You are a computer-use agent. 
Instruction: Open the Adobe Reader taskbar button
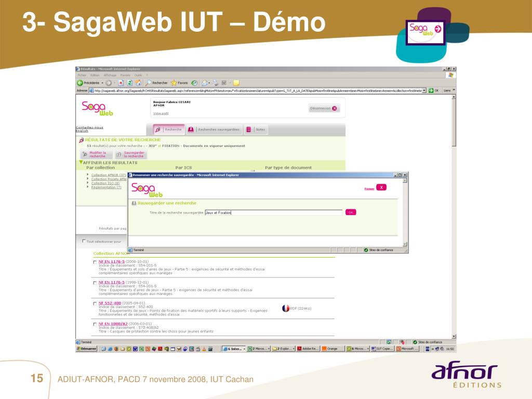pos(308,349)
